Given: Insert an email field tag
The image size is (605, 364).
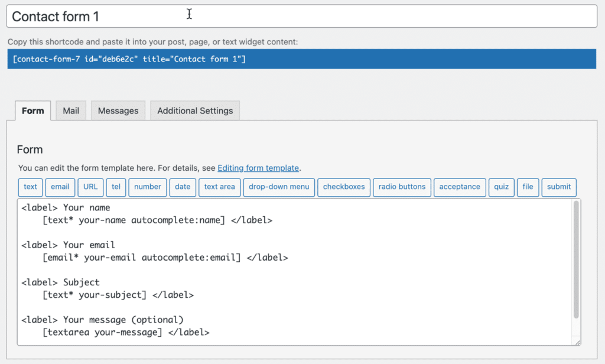Looking at the screenshot, I should (x=60, y=187).
